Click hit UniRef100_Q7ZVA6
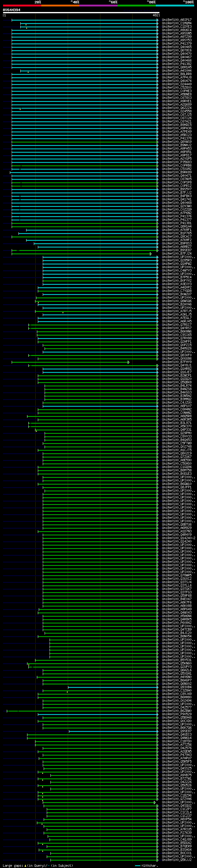This screenshot has height=868, width=197. coord(176,799)
